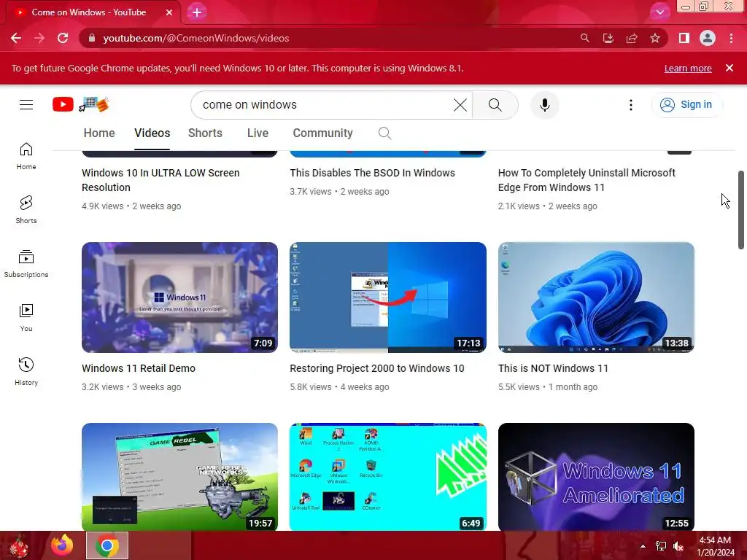Open This Disables The BSOD In Windows title
Screen dimensions: 747x560
click(372, 173)
